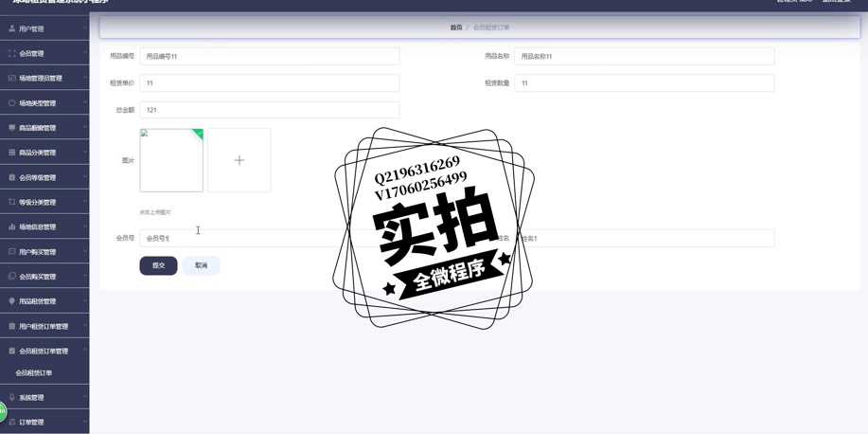
Task: Open the 会员租赁订单 submenu item
Action: 34,373
